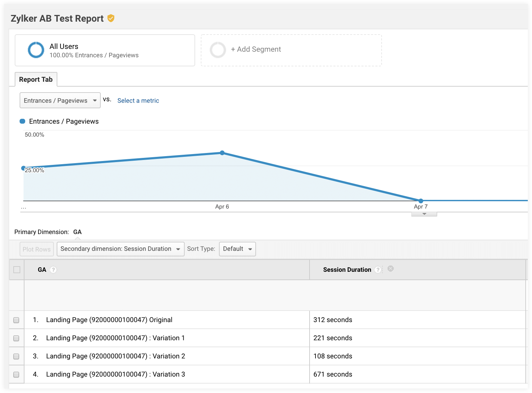The height and width of the screenshot is (393, 532).
Task: Click the verified shield icon beside report title
Action: [x=111, y=18]
